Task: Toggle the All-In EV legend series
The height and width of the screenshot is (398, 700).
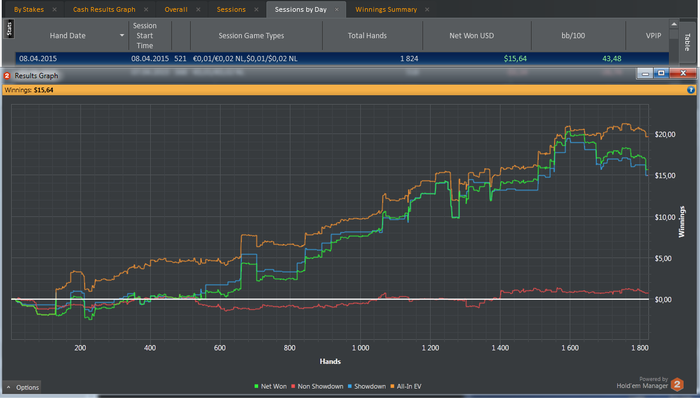Action: coord(406,386)
